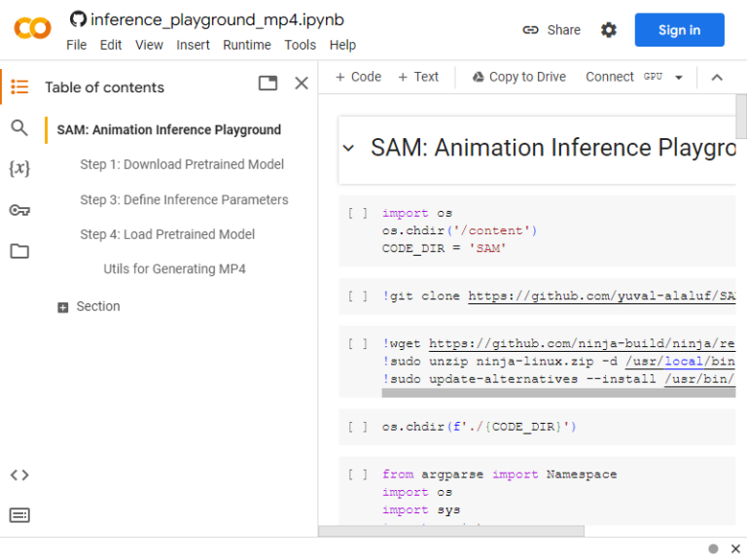Click the Sign in button
This screenshot has width=747, height=560.
click(679, 30)
